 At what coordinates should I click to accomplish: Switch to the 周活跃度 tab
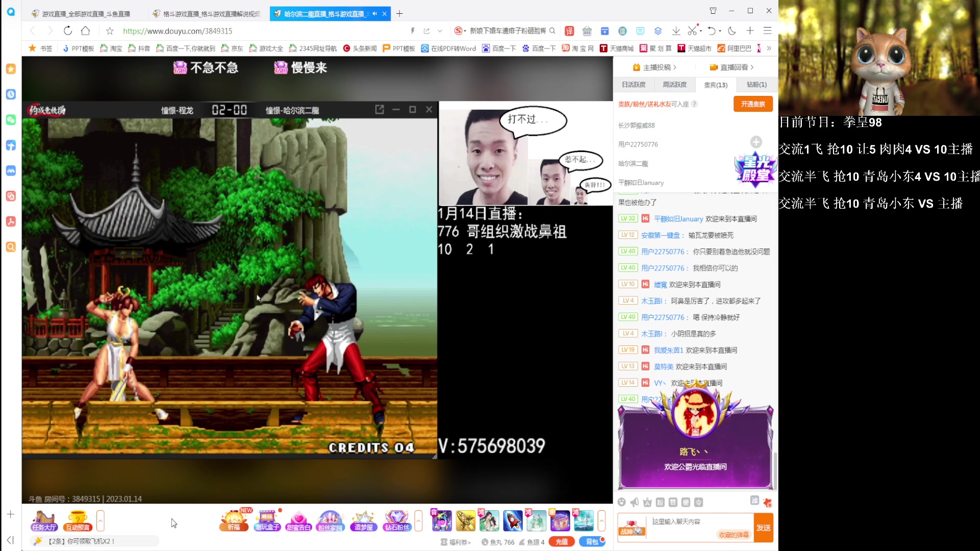[674, 85]
